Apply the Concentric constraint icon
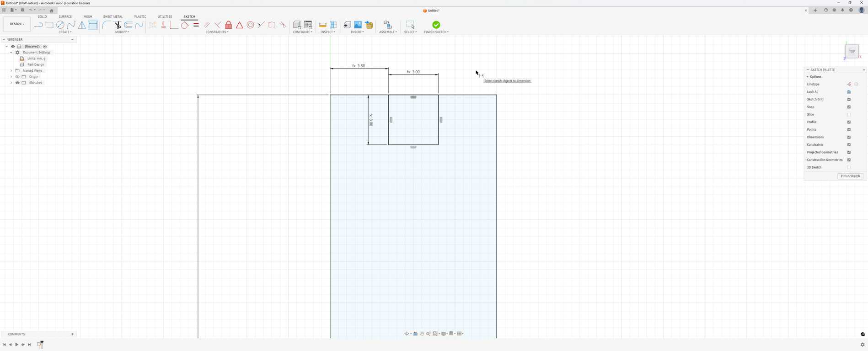Viewport: 868px width, 351px height. point(250,25)
